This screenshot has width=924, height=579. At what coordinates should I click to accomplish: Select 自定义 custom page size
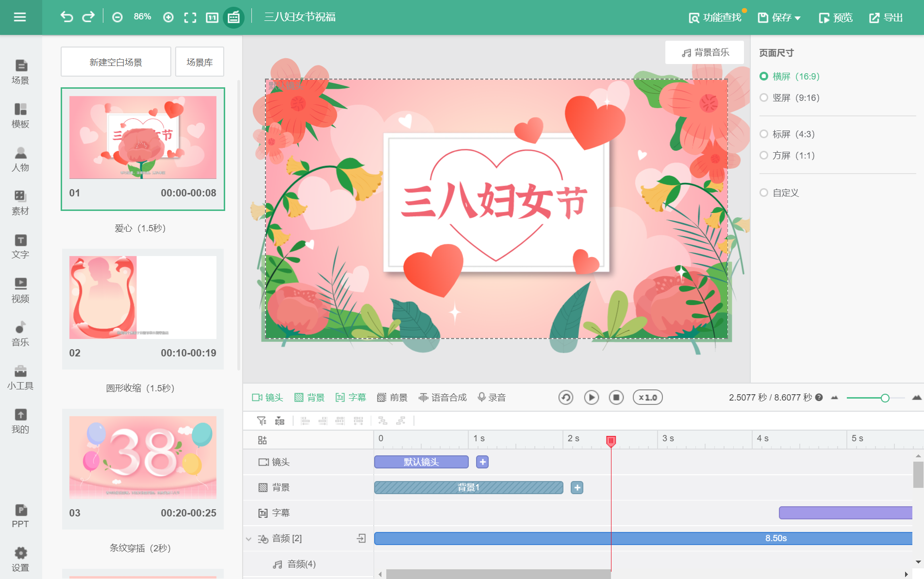779,193
